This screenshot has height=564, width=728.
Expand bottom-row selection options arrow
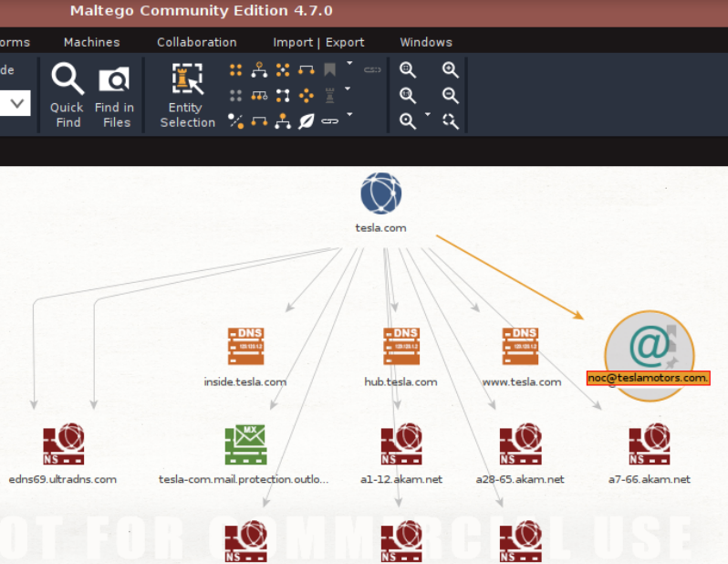click(349, 114)
